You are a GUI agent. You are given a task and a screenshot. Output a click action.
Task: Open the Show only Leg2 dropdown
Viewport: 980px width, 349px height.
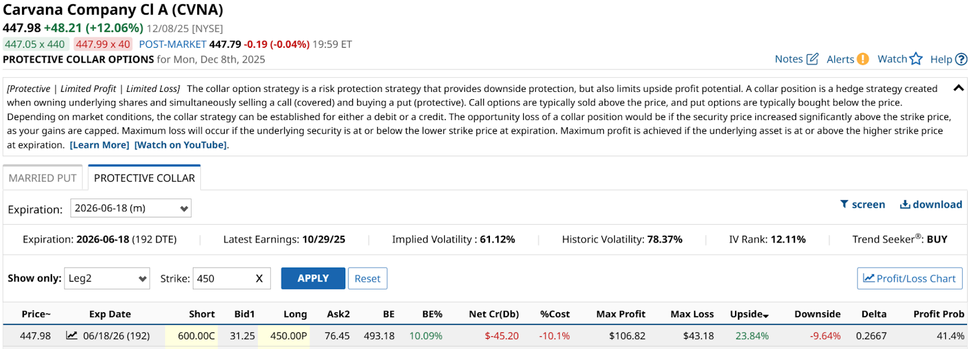(x=107, y=279)
